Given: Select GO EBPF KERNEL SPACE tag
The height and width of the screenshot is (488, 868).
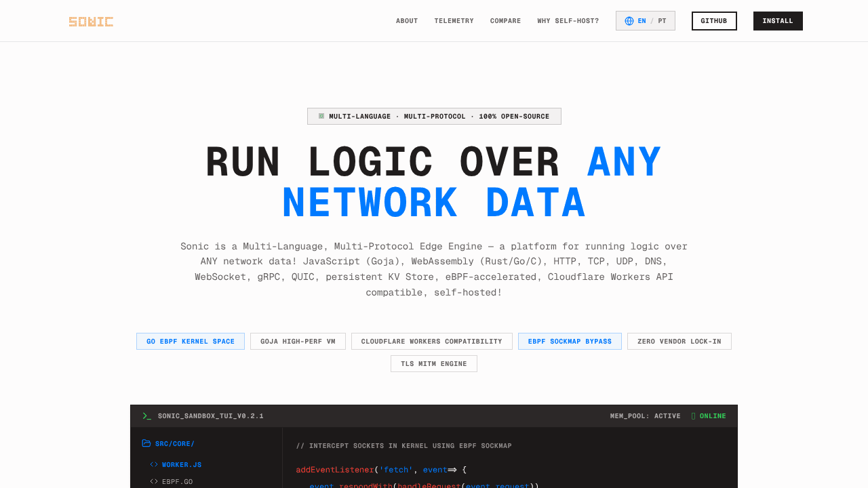Looking at the screenshot, I should click(191, 342).
